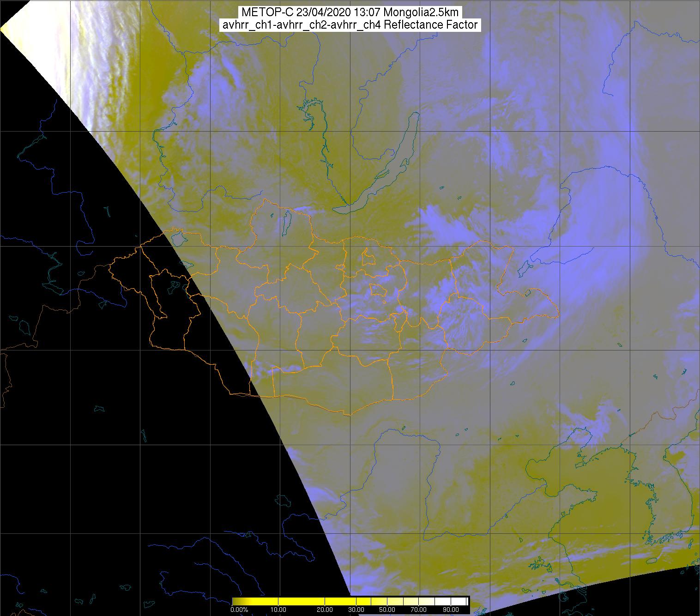Click the 50.00 colorbar label
Viewport: 700px width, 616px height.
[386, 610]
